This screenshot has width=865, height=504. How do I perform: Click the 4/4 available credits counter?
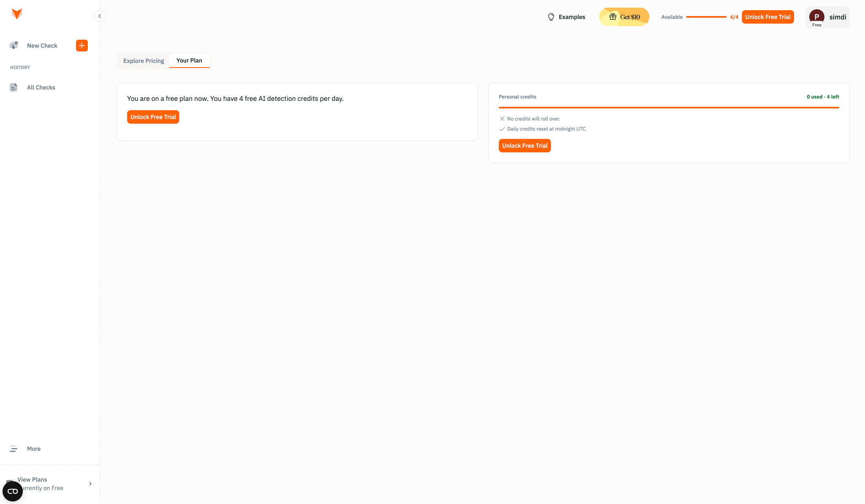tap(734, 17)
